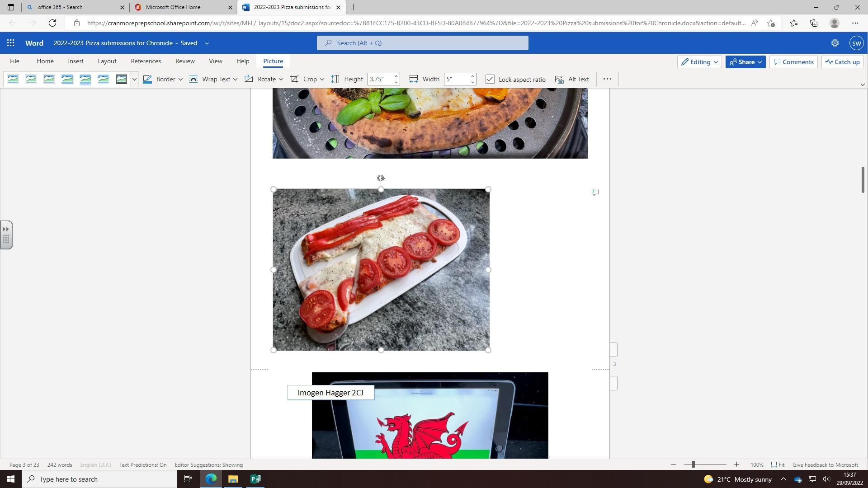Click the zoom slider in the status bar
The width and height of the screenshot is (868, 488).
[x=693, y=465]
